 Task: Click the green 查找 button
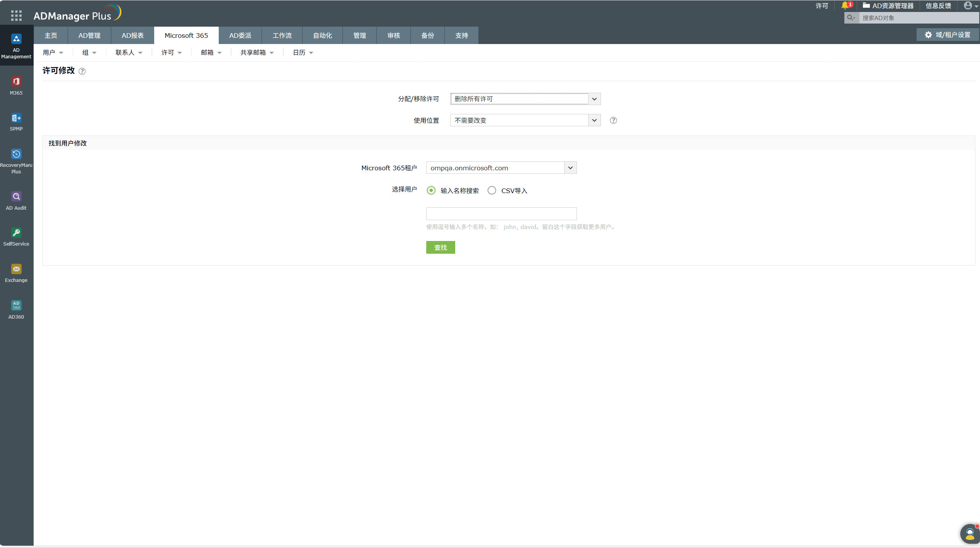440,248
